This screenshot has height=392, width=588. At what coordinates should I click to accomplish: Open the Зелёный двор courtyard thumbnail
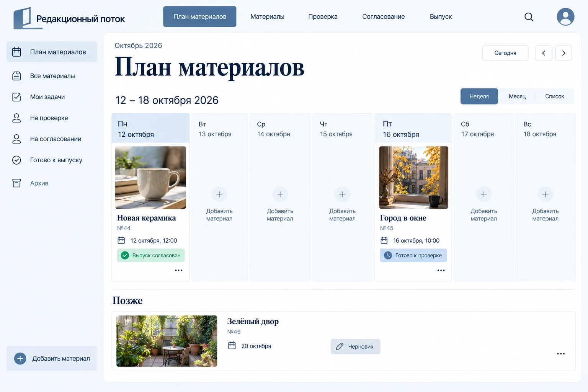[x=167, y=341]
